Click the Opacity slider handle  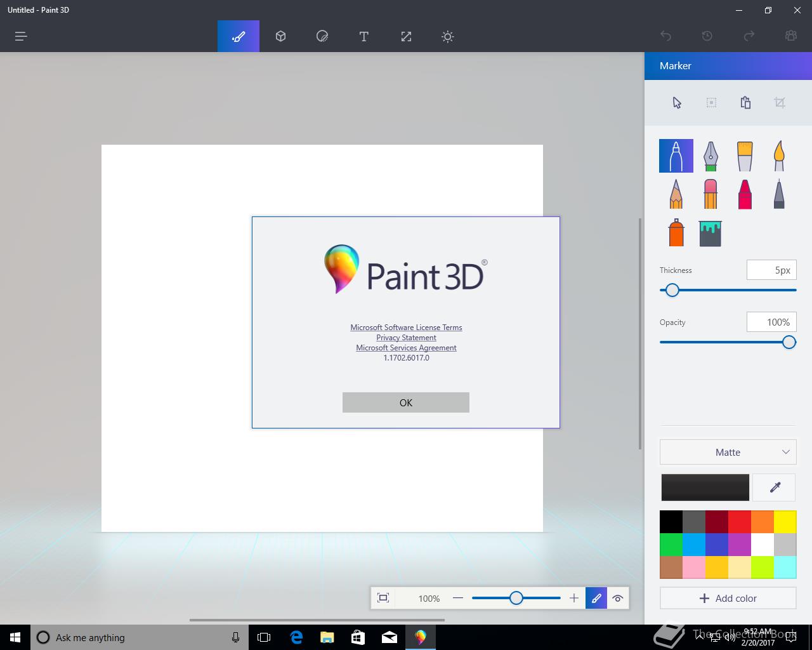pyautogui.click(x=789, y=342)
